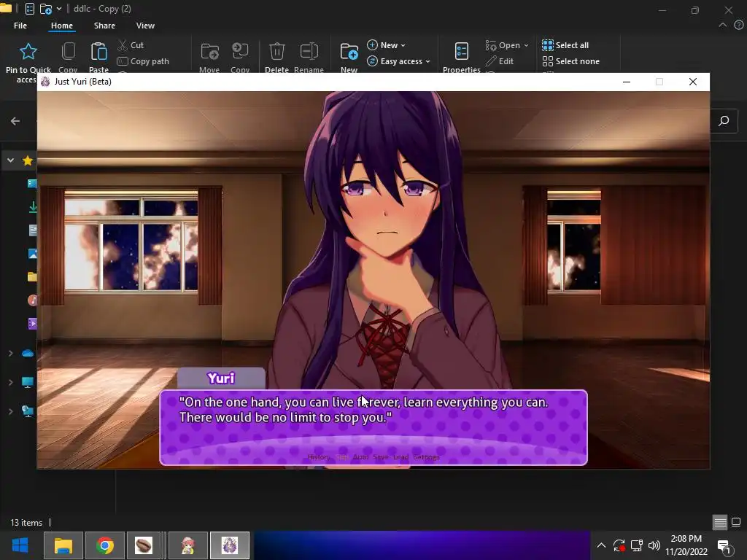Click Edit in the ribbon

pyautogui.click(x=499, y=61)
